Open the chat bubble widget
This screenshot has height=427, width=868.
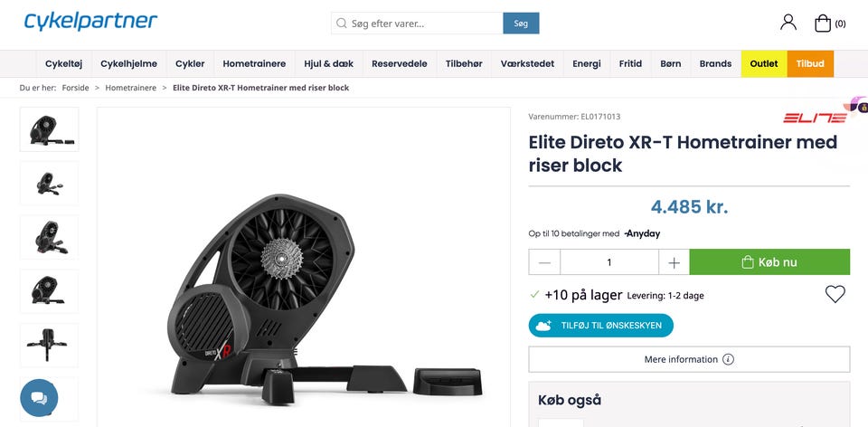[39, 398]
